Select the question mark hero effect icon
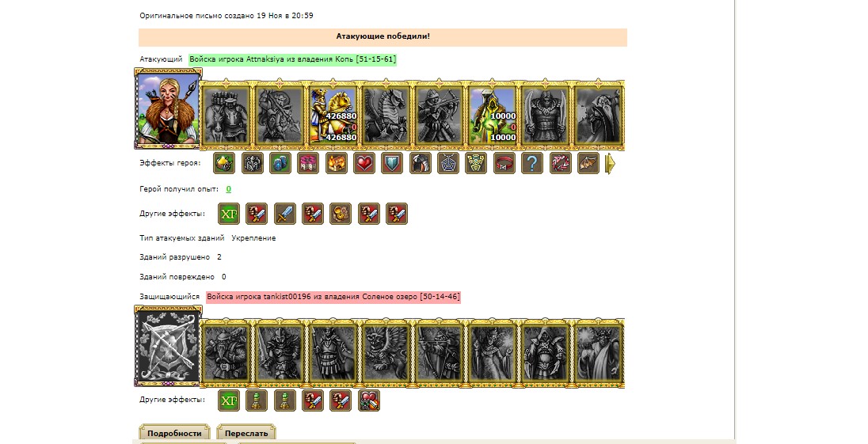Viewport: 868px width, 444px height. click(532, 164)
